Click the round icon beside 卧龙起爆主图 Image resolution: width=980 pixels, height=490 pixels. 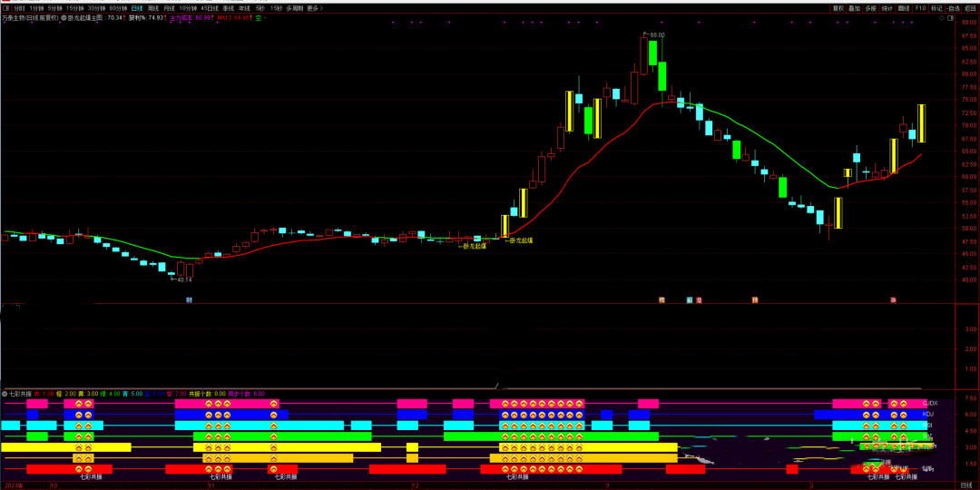[x=64, y=17]
